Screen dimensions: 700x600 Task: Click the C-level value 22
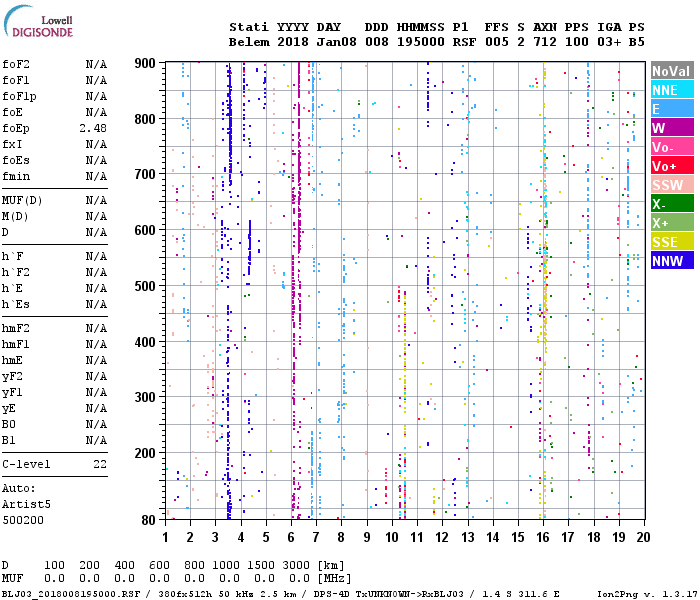(100, 464)
